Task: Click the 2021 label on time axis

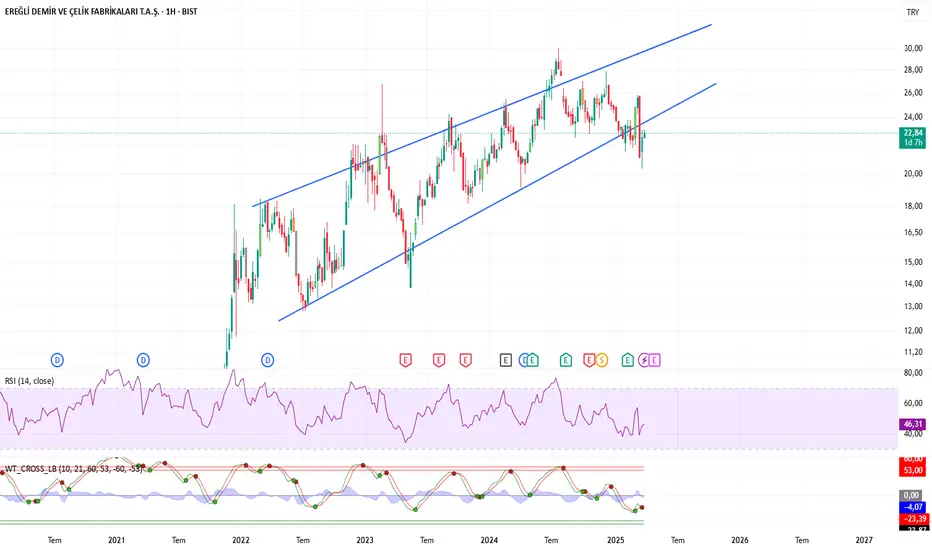Action: pyautogui.click(x=116, y=540)
